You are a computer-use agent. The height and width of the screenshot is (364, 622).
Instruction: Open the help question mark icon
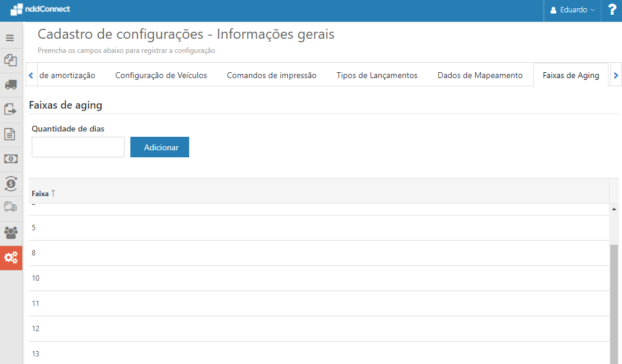pyautogui.click(x=611, y=9)
